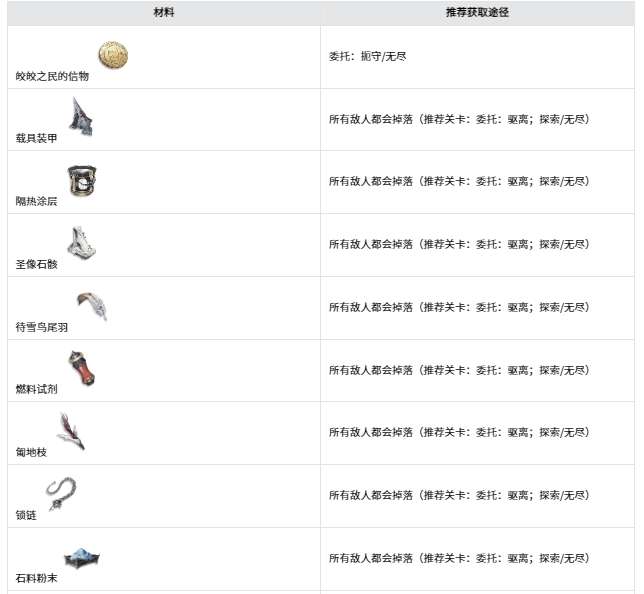Click the 石料粉末 powder pile icon
This screenshot has height=594, width=644.
(82, 557)
